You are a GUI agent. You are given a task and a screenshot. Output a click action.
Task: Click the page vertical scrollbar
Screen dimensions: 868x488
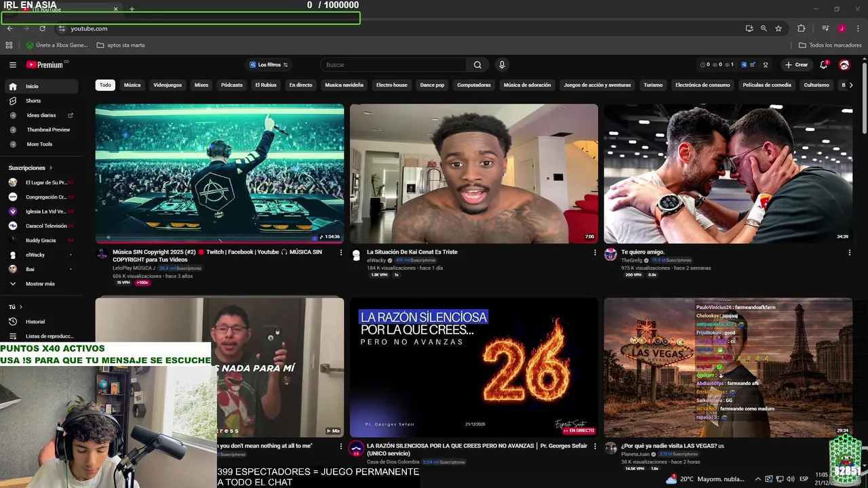(864, 99)
